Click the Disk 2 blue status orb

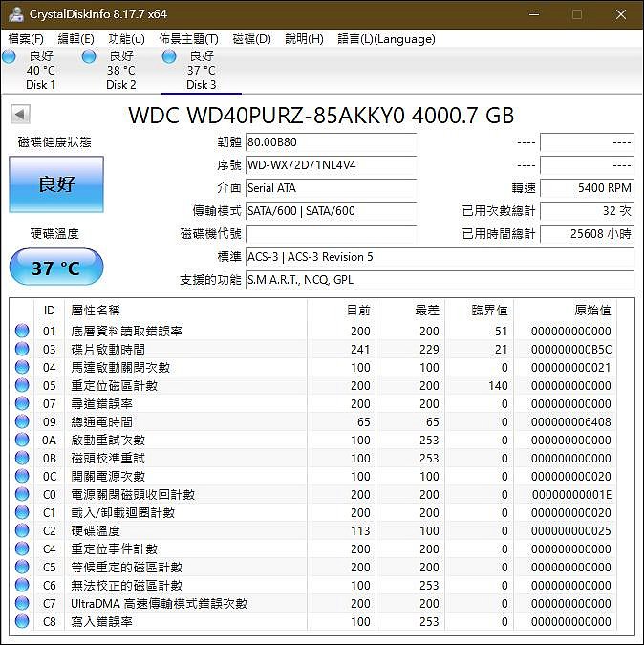click(x=89, y=56)
